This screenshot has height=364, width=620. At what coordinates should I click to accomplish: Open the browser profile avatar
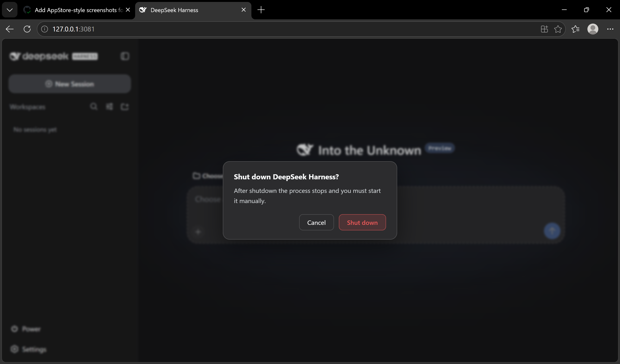coord(593,29)
